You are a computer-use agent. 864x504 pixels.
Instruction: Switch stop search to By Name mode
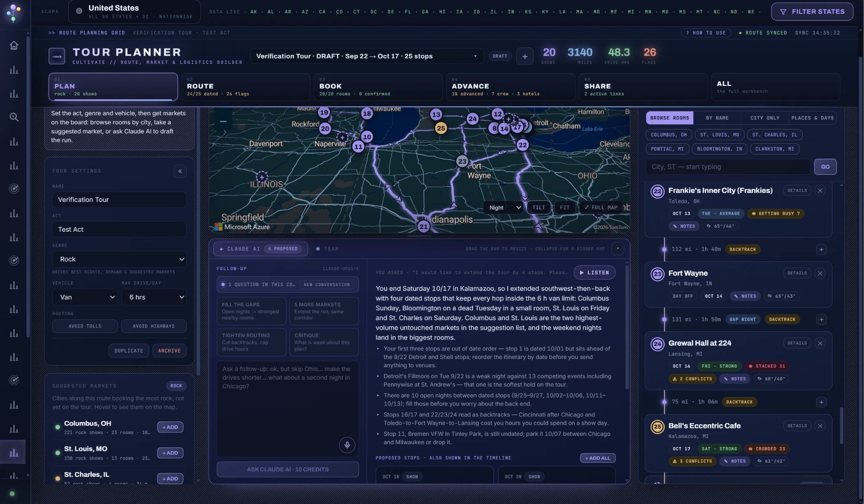(717, 118)
